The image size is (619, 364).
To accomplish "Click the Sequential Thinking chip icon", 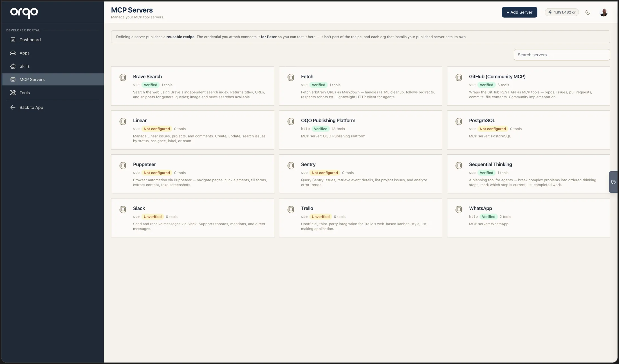I will click(459, 165).
